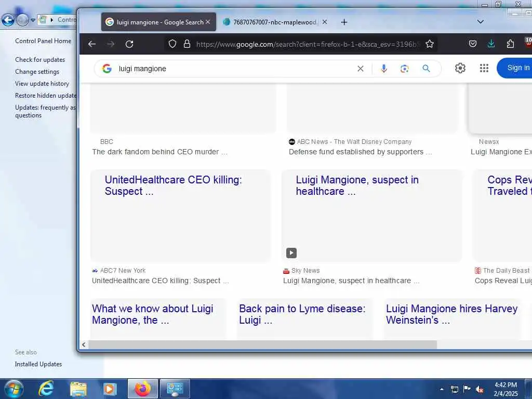Viewport: 532px width, 399px height.
Task: Open UnitedHealthcare CEO killing headline
Action: coord(174,185)
